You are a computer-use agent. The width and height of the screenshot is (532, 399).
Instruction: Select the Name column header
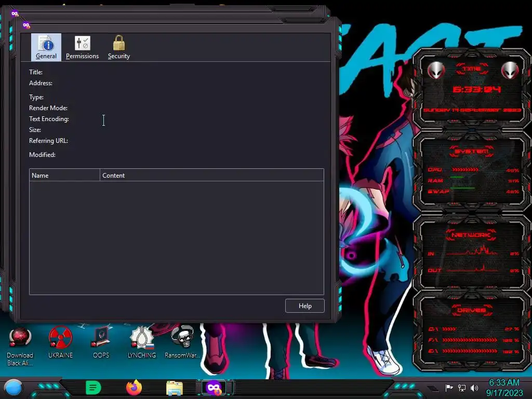(x=64, y=175)
